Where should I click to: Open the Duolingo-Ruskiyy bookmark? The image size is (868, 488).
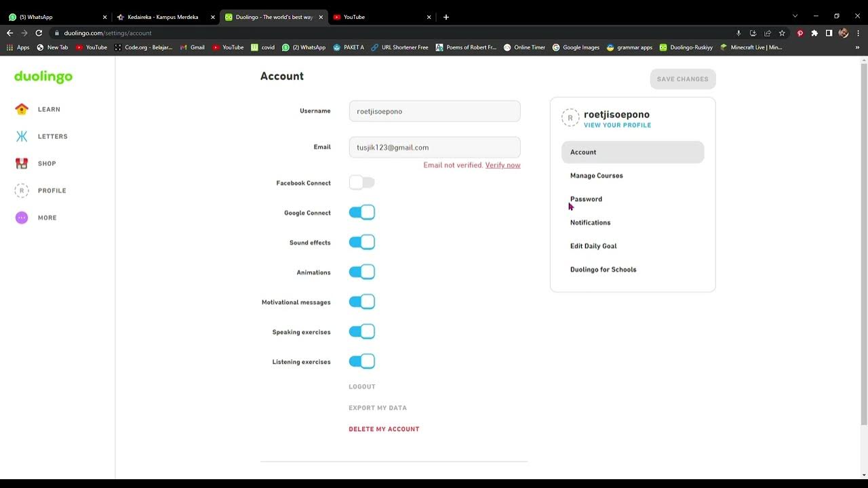686,47
